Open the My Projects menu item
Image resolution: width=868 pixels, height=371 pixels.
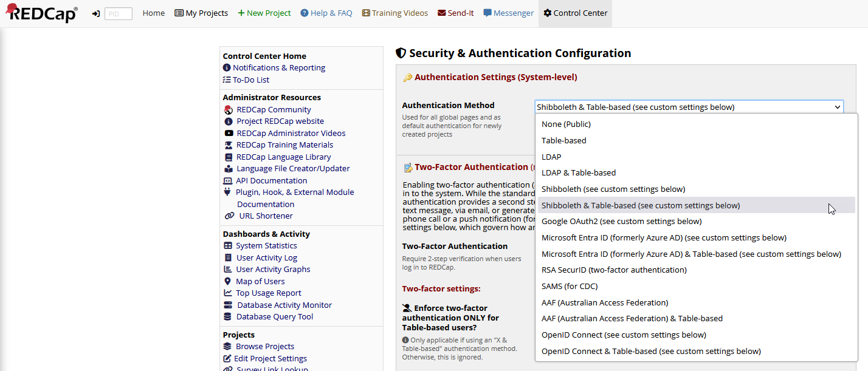201,13
